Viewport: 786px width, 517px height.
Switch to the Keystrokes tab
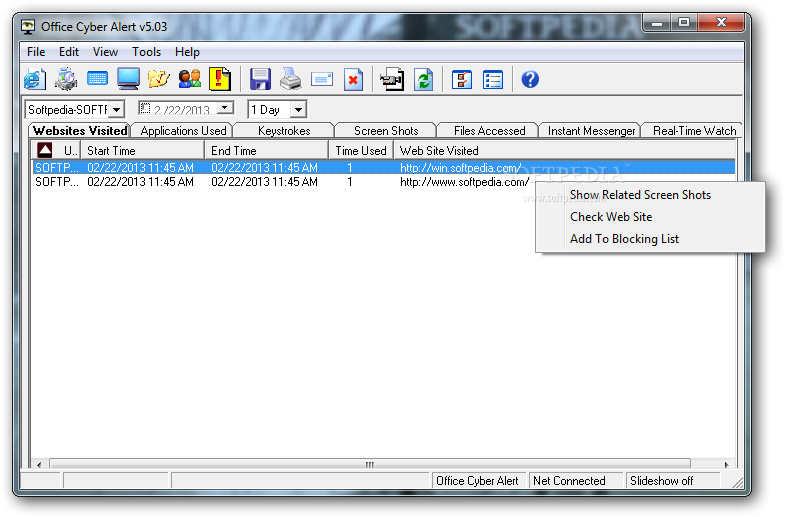[284, 130]
